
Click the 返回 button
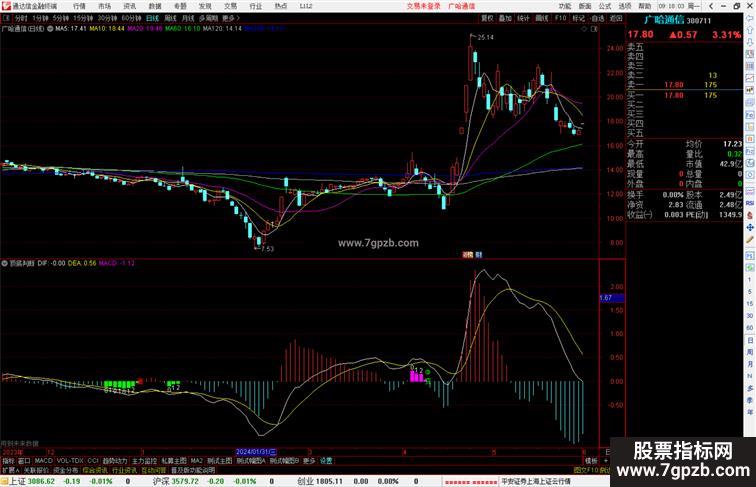pos(616,18)
